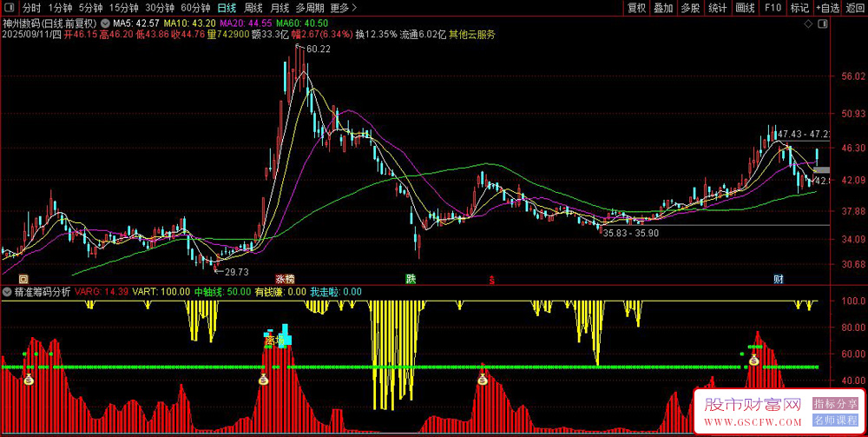Screen dimensions: 868x437
Task: Click the 我走啦: 0.00 value
Action: (x=336, y=292)
